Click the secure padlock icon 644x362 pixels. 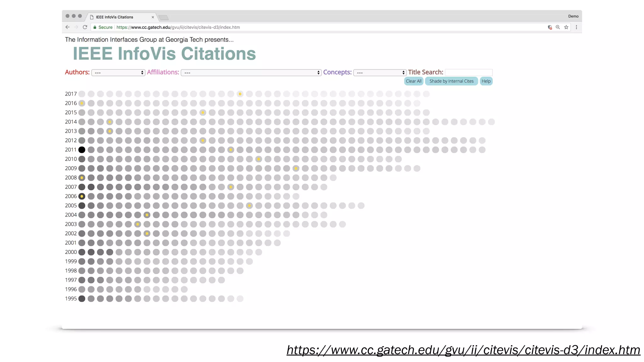(95, 27)
